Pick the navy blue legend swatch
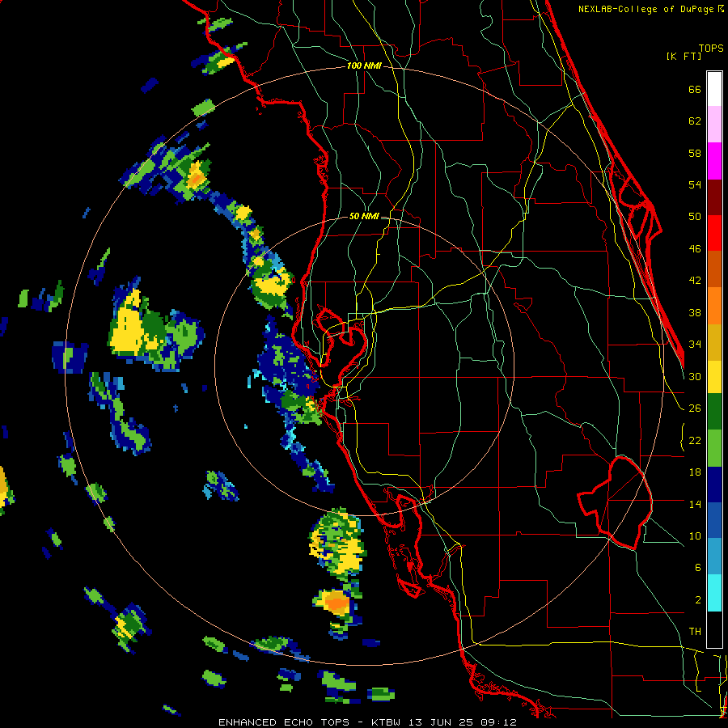This screenshot has height=728, width=728. (714, 485)
